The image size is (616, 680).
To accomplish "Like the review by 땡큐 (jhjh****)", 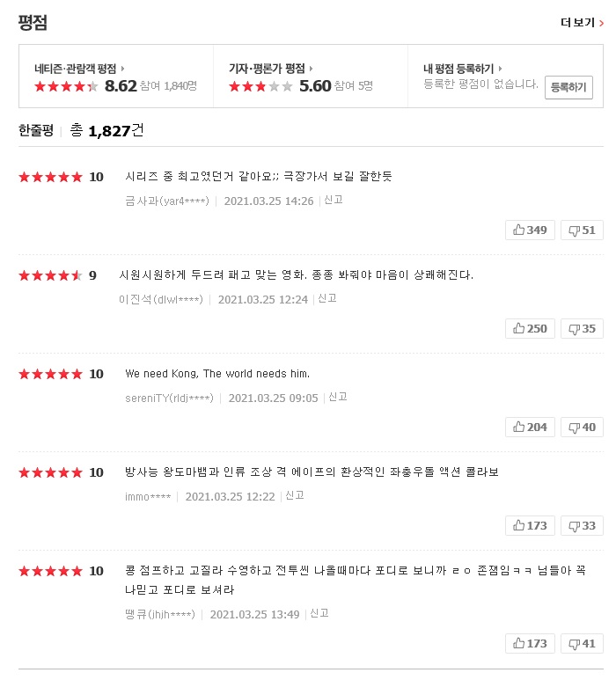I will tap(530, 643).
